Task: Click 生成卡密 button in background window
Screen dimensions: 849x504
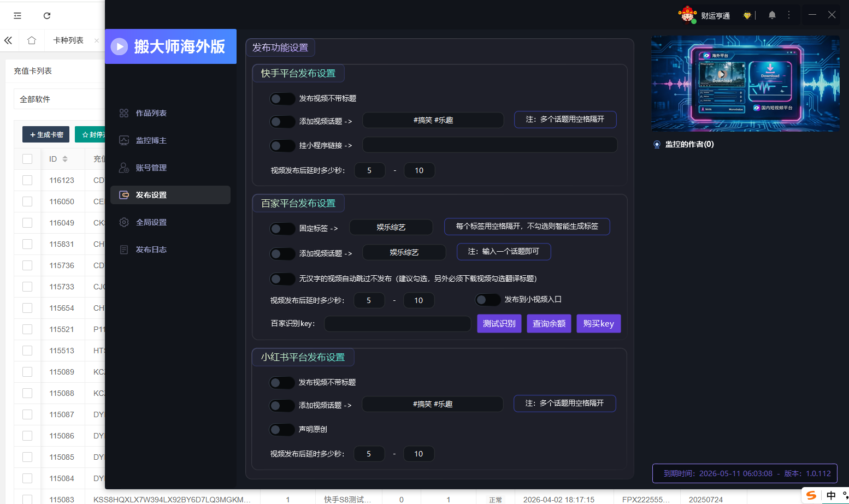Action: click(x=46, y=134)
